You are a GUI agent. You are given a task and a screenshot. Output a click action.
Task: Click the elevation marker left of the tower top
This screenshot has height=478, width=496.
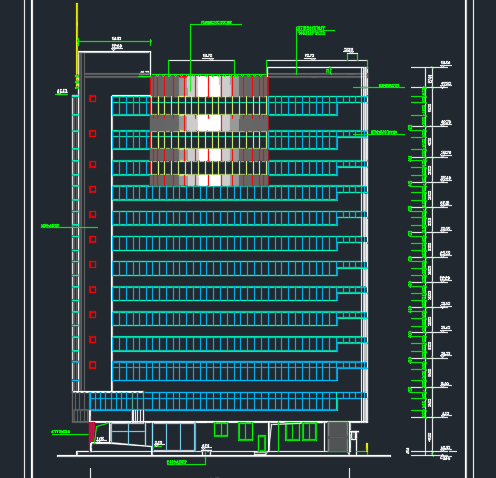pos(62,91)
